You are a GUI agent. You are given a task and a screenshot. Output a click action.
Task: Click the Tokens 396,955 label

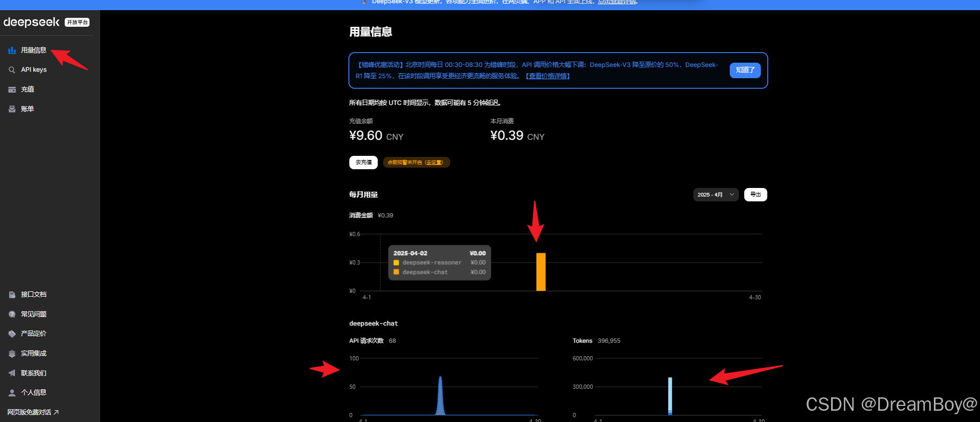(x=596, y=341)
